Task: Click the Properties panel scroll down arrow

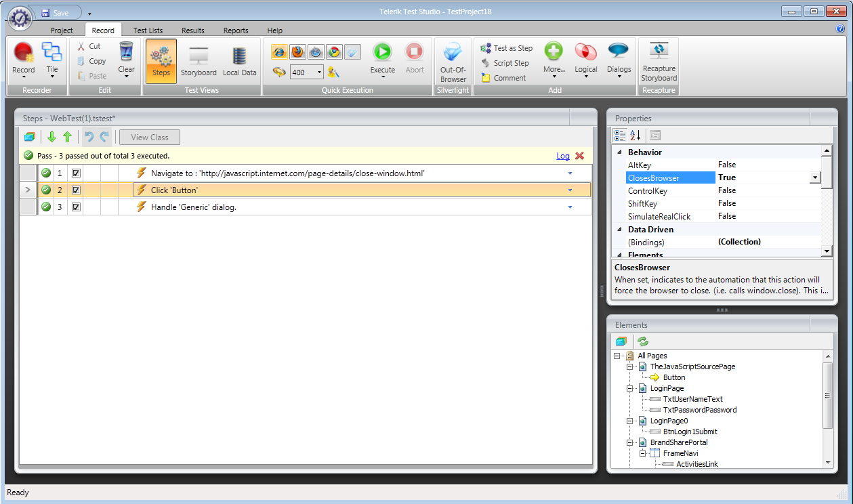Action: click(x=827, y=251)
